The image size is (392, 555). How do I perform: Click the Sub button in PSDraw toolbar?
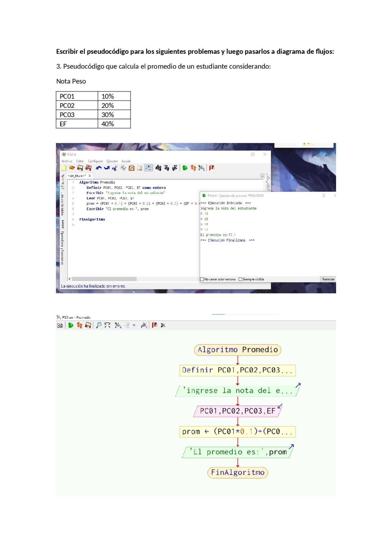tap(60, 325)
